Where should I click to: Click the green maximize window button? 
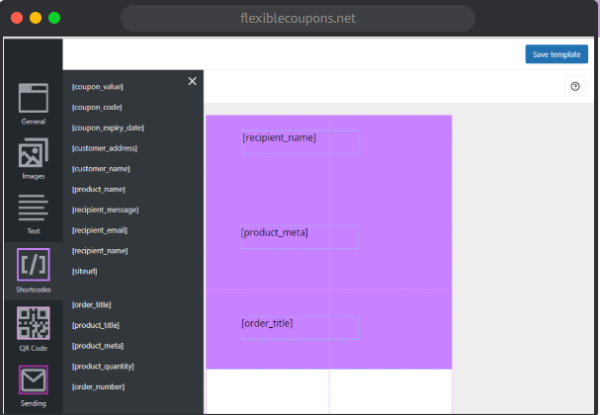[54, 18]
